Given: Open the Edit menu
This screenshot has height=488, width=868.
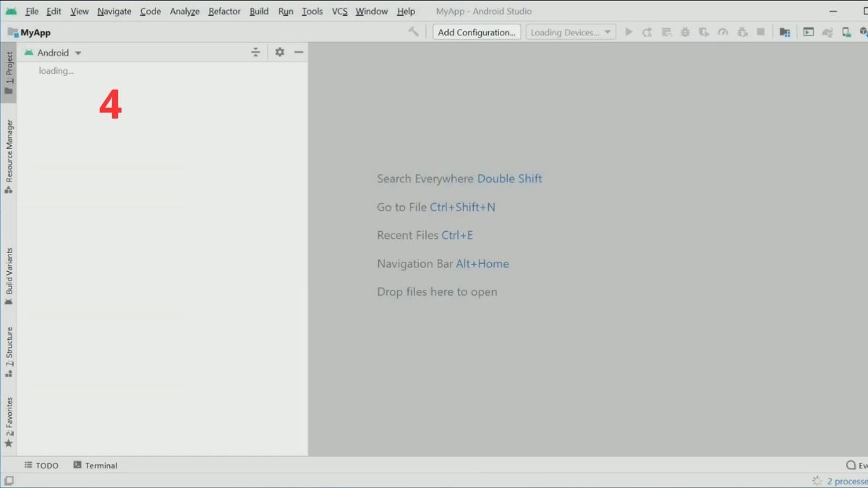Looking at the screenshot, I should click(x=54, y=11).
